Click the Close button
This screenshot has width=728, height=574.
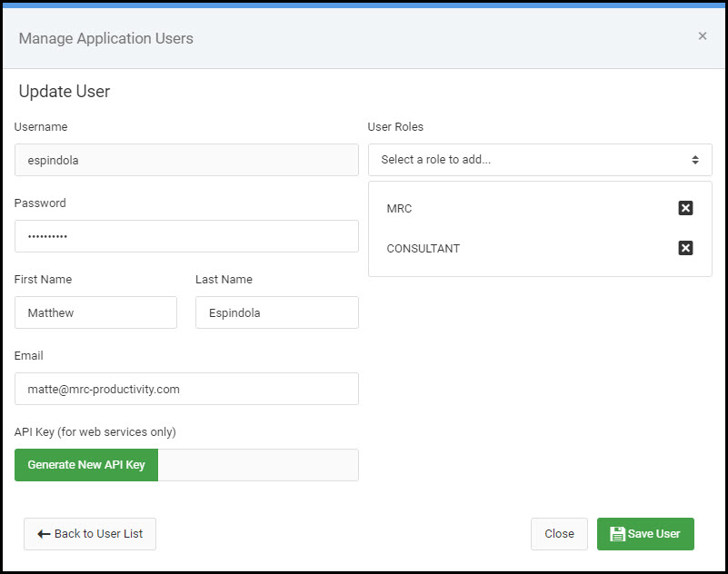point(559,534)
